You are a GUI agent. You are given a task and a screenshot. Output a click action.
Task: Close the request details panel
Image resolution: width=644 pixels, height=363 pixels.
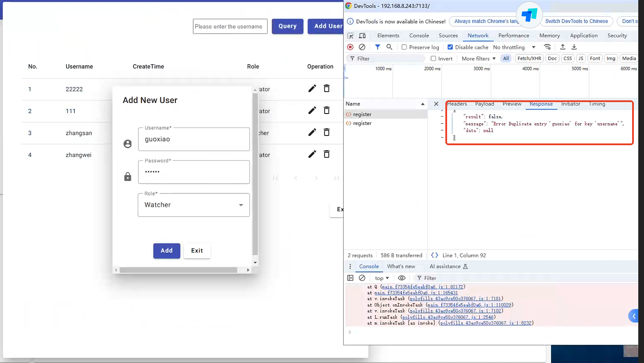coord(436,104)
